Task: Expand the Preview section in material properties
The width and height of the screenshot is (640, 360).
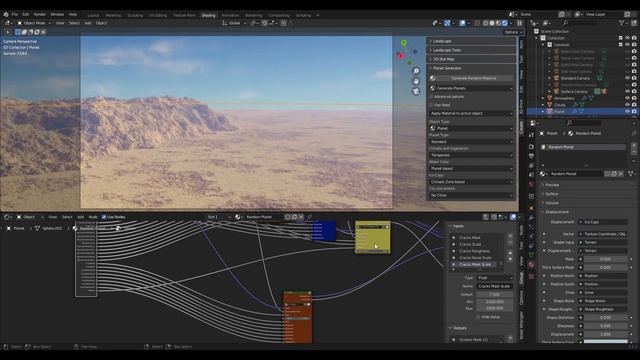Action: (552, 185)
